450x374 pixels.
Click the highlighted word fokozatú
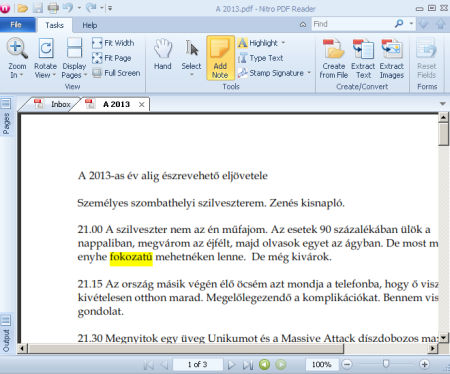(x=131, y=258)
